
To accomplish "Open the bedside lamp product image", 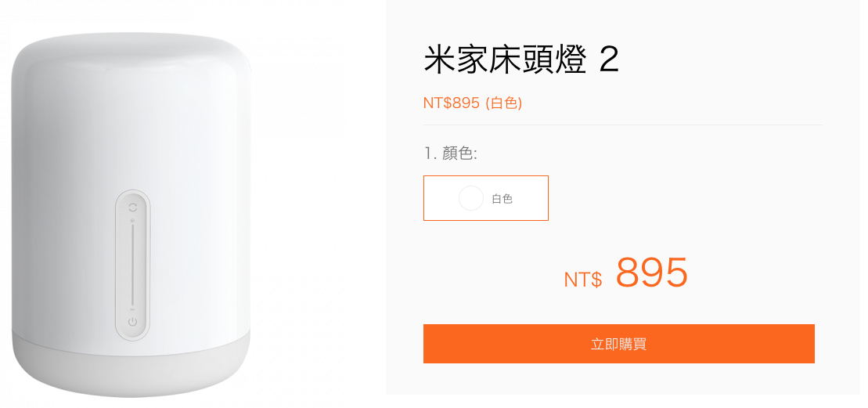I will click(131, 215).
